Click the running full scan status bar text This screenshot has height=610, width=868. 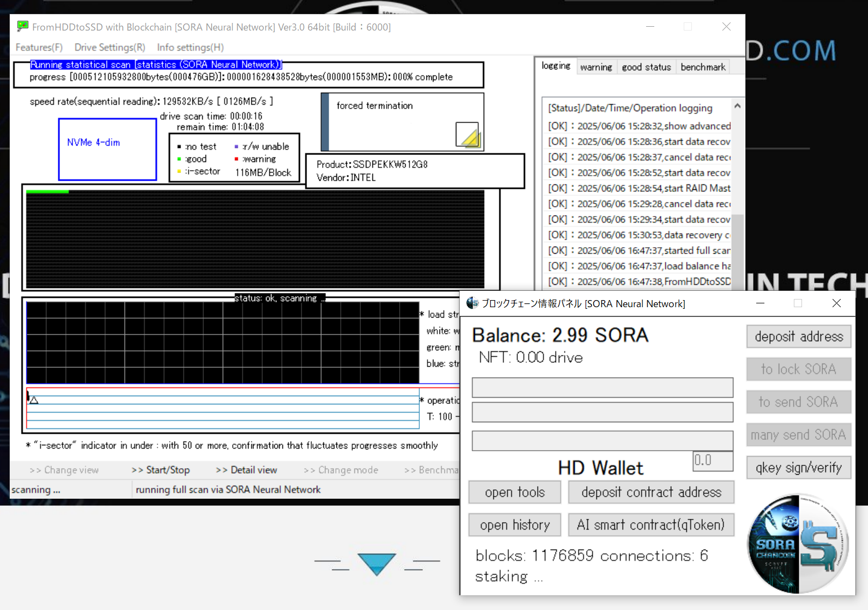tap(228, 489)
